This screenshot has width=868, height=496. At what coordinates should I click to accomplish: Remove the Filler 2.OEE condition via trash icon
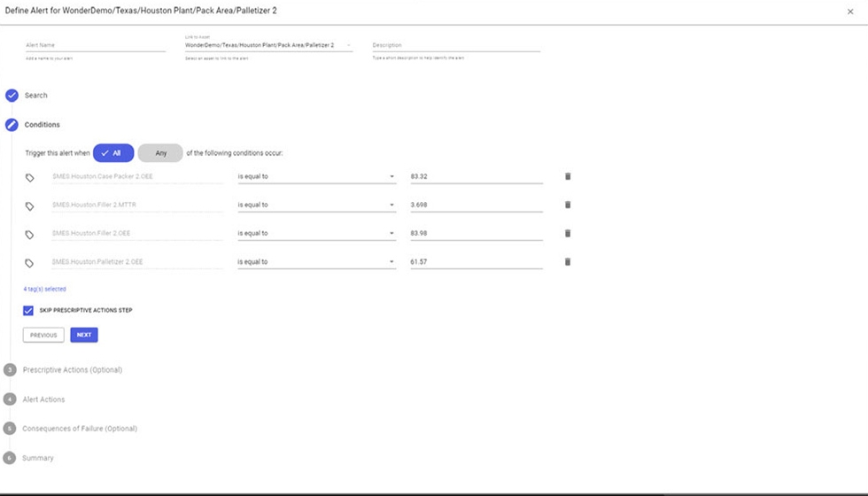pos(568,233)
